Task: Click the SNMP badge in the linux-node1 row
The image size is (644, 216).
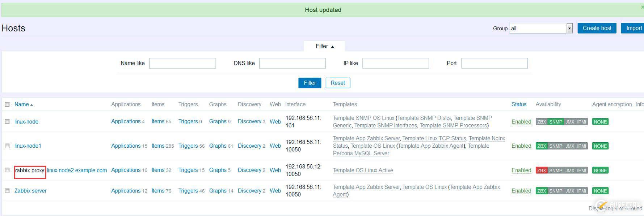Action: [556, 146]
